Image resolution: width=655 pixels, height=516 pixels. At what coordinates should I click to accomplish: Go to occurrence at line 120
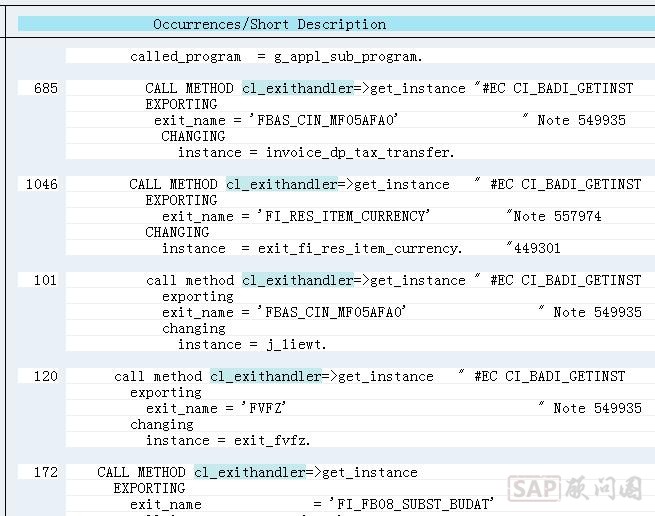point(45,377)
